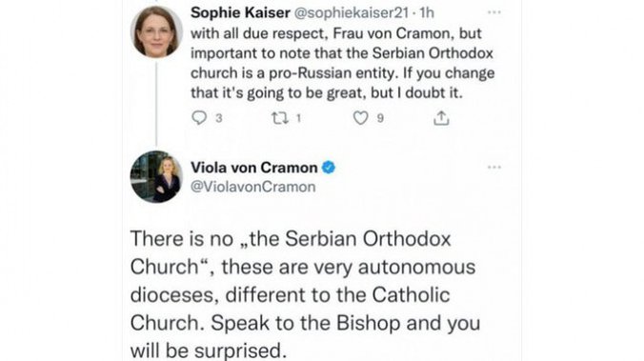Viewport: 644px width, 361px height.
Task: Click Viola von Cramon's reply text about autonomous dioceses
Action: point(305,294)
